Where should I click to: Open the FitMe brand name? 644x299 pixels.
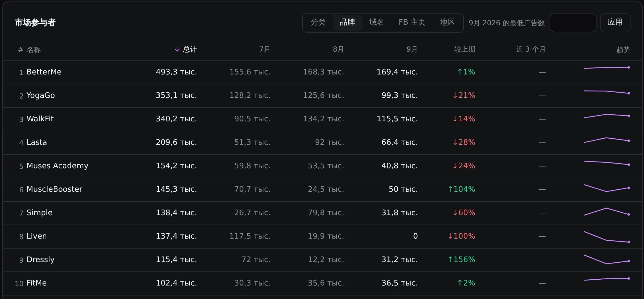point(37,283)
